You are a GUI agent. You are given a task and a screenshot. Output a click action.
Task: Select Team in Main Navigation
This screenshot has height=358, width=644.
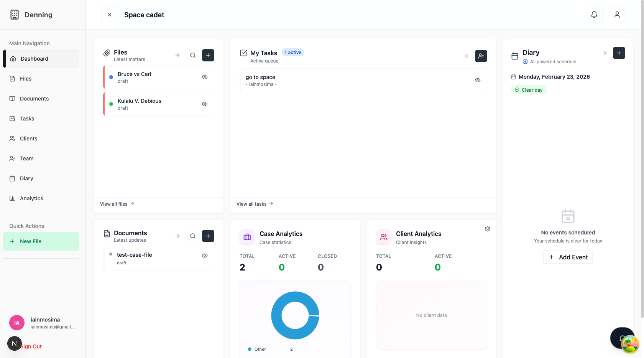click(x=27, y=158)
